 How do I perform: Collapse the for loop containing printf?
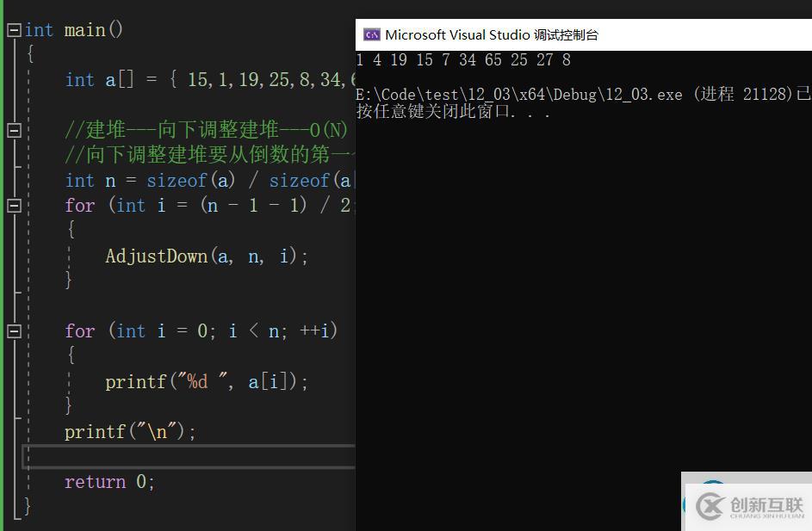tap(14, 331)
